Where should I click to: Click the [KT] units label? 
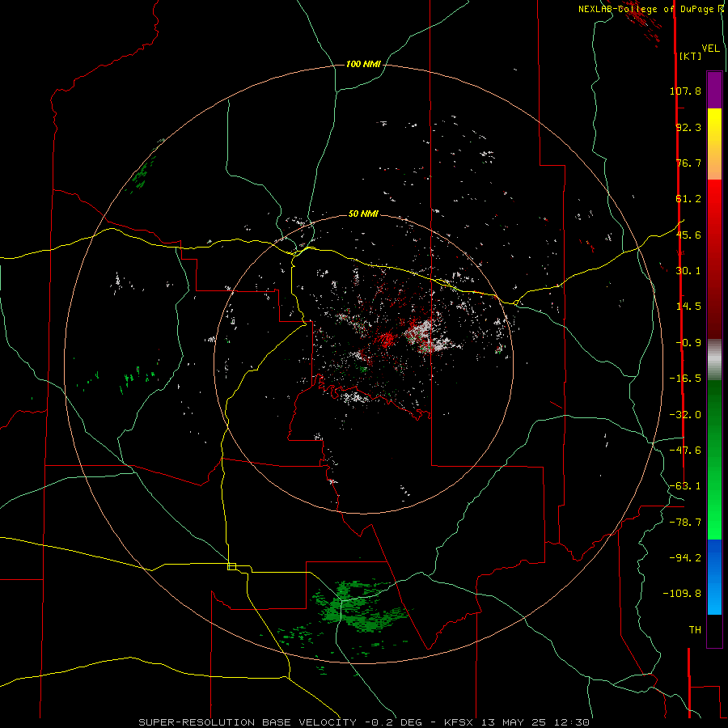coord(691,56)
